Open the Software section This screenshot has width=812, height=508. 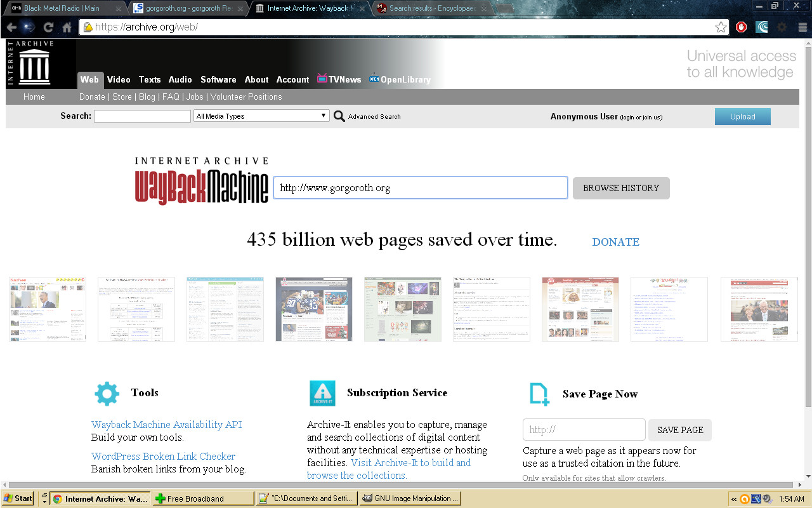[x=218, y=79]
